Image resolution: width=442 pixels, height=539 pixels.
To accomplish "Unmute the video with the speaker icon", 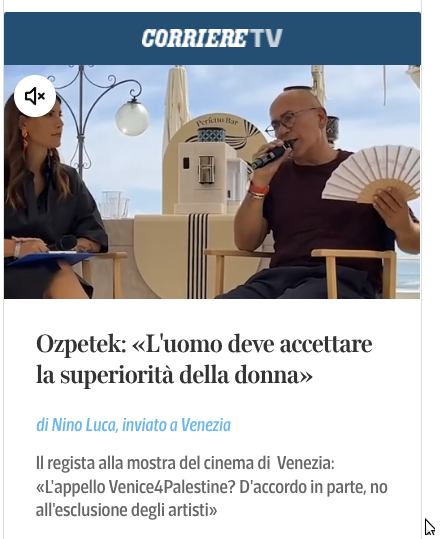I will click(35, 96).
